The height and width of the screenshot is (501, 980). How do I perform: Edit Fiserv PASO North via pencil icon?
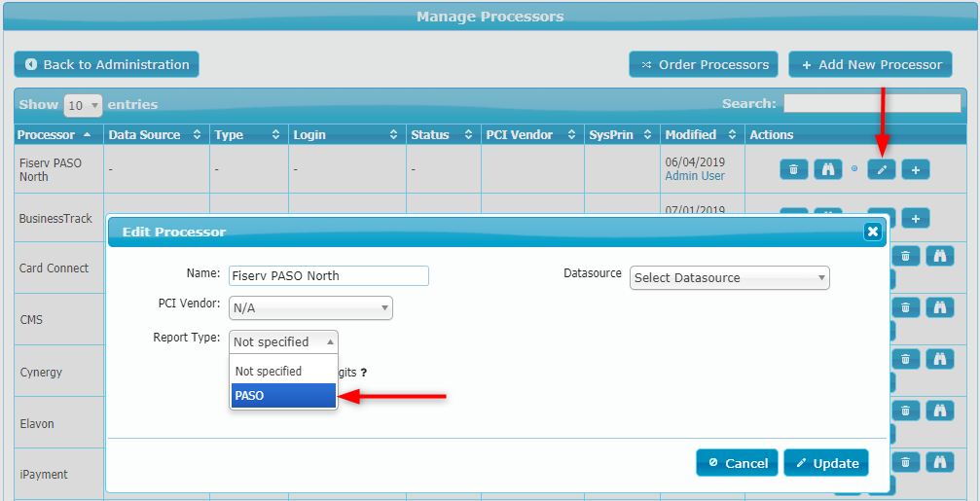tap(882, 169)
